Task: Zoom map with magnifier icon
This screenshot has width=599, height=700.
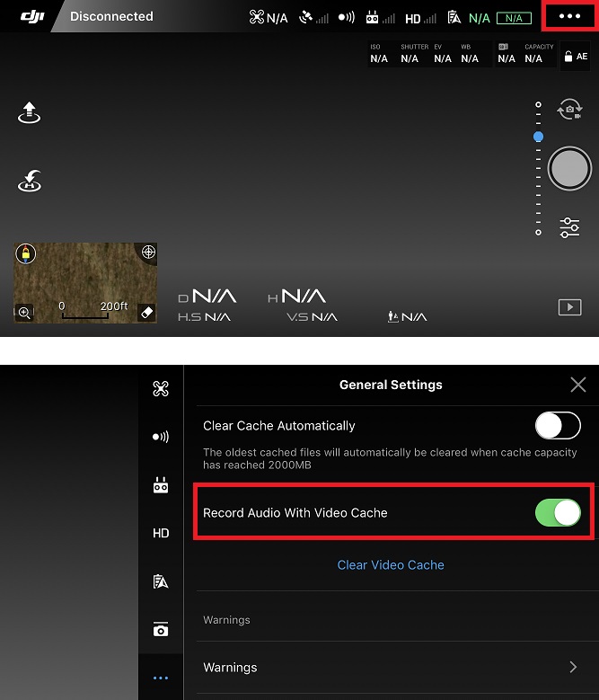Action: 24,313
